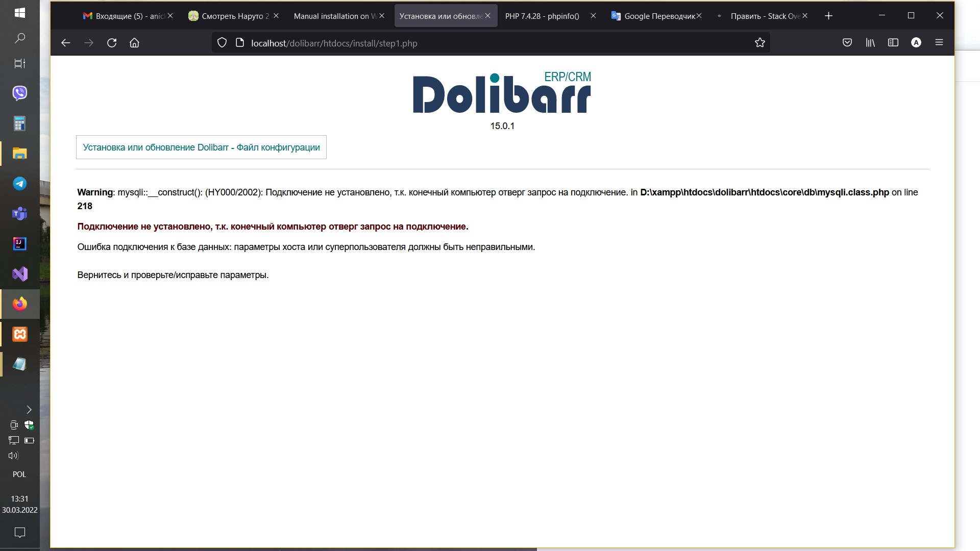
Task: Open IntelliJ IDEA from the taskbar
Action: pos(20,244)
